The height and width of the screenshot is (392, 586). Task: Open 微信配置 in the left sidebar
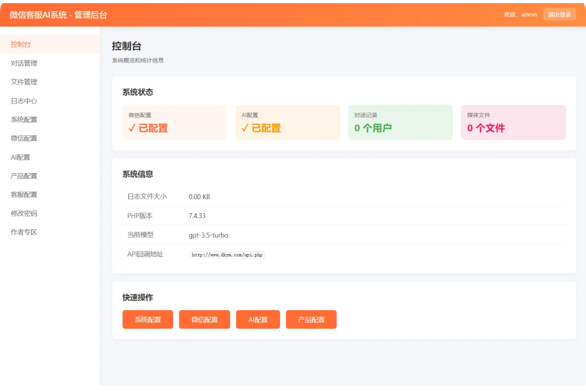coord(23,138)
